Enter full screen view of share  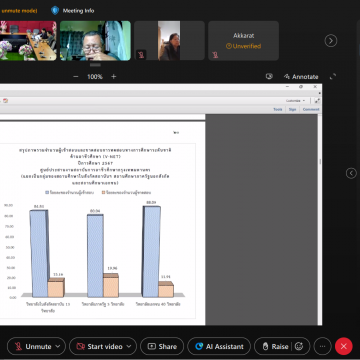click(333, 77)
